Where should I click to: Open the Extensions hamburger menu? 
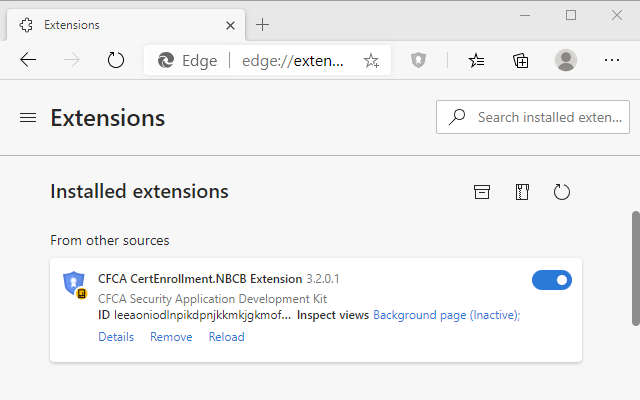coord(28,118)
